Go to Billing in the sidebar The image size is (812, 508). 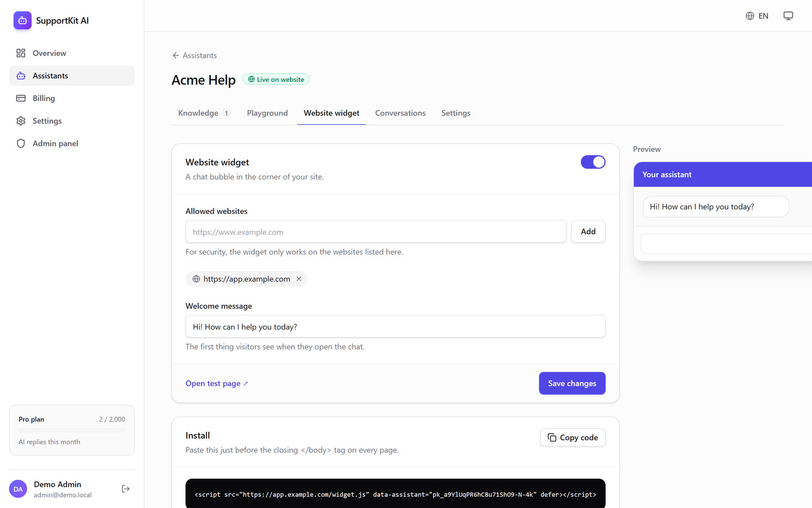72,98
